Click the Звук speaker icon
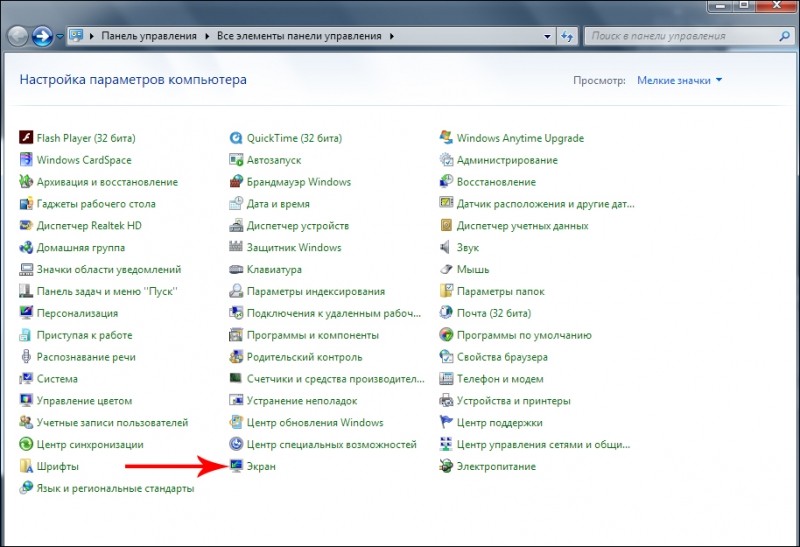 pyautogui.click(x=446, y=247)
